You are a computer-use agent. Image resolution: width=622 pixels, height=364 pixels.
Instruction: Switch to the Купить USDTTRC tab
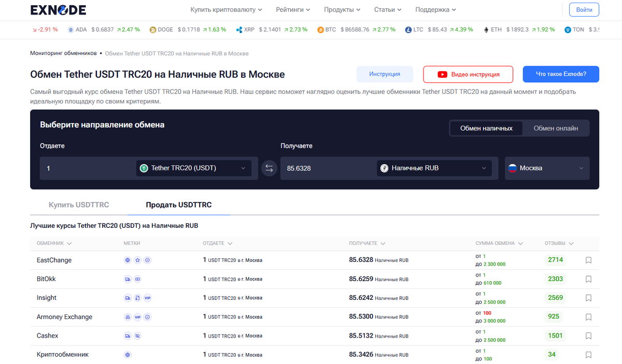tap(79, 205)
